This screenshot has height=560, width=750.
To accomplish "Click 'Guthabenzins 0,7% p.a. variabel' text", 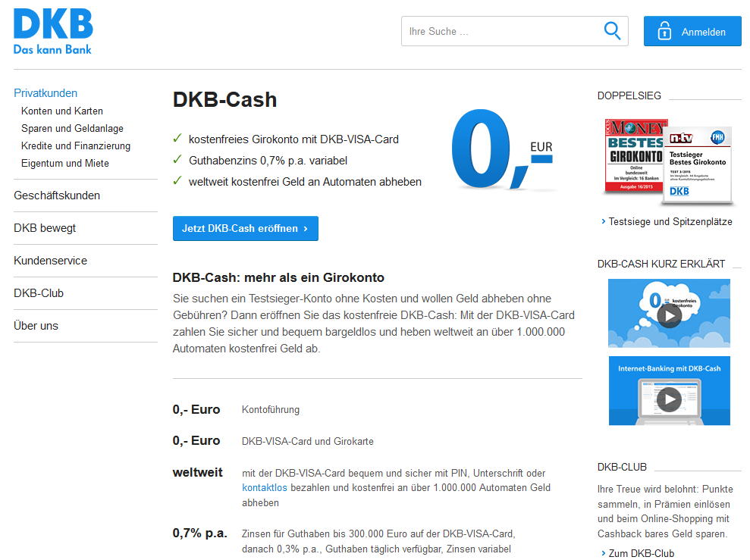I will [268, 161].
